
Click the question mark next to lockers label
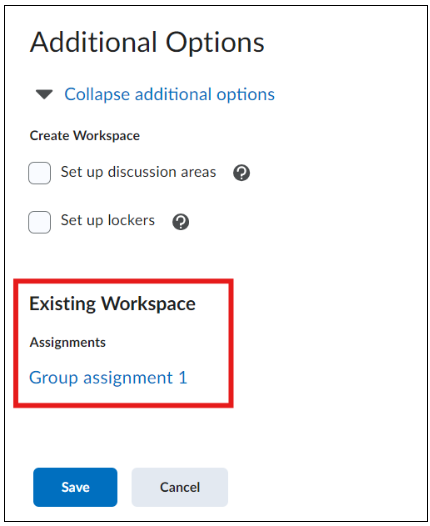coord(180,222)
